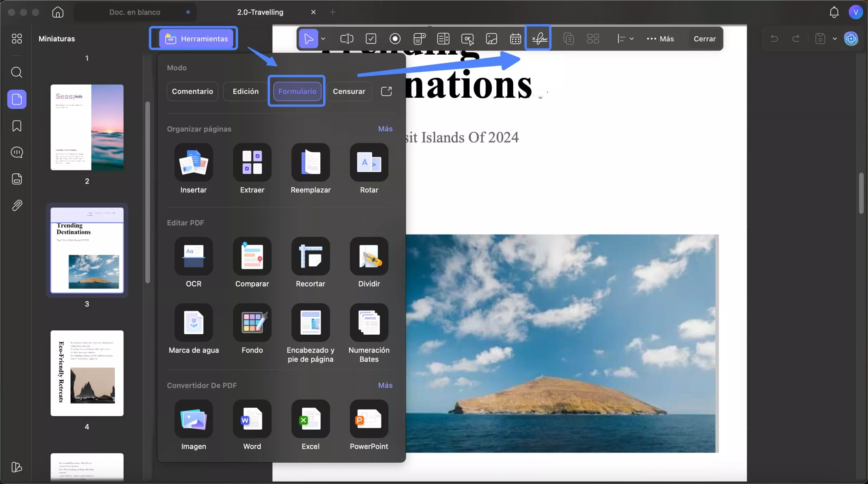Select the image field form tool
Screen dimensions: 868x484
pyautogui.click(x=491, y=39)
